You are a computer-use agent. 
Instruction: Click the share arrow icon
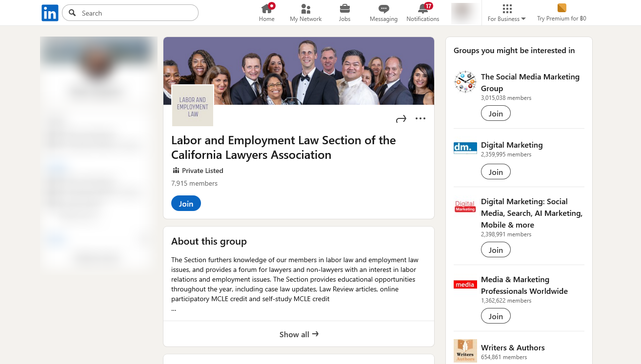pos(401,119)
